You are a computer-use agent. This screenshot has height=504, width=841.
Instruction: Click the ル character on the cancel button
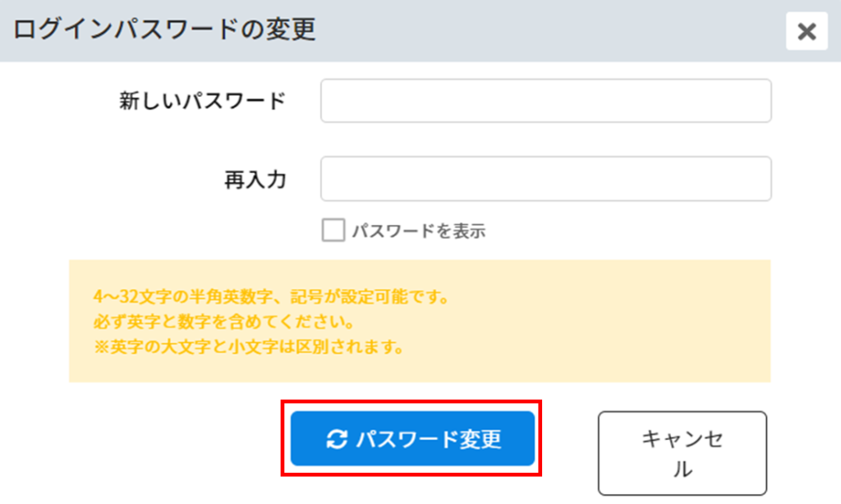682,470
